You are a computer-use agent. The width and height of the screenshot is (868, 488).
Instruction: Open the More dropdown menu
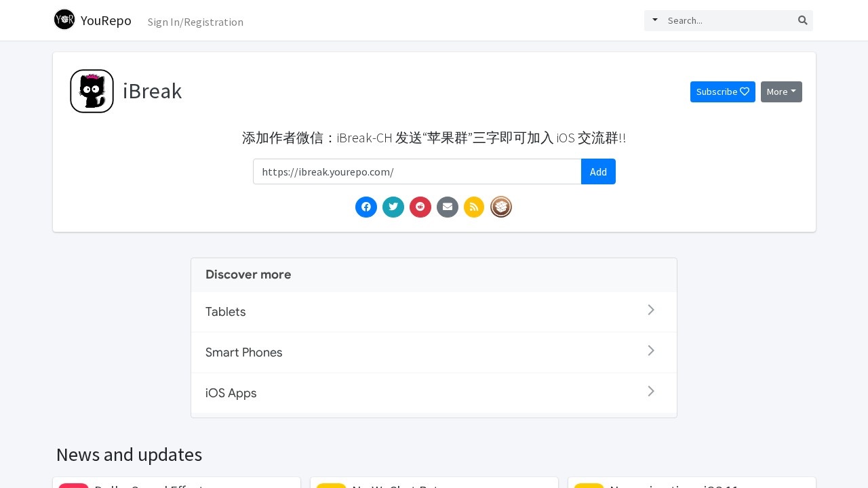(x=781, y=91)
